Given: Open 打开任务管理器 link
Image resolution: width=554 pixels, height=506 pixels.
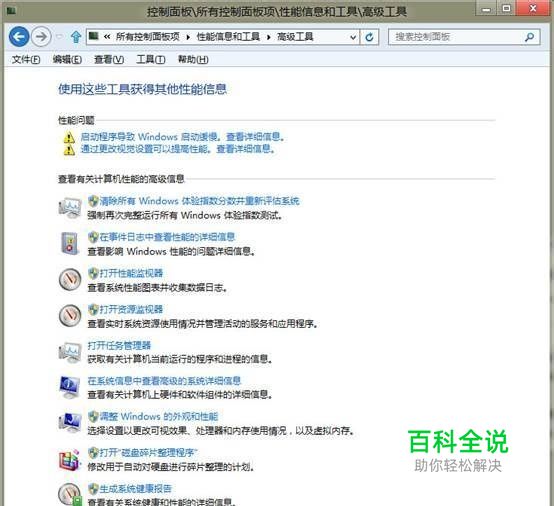Looking at the screenshot, I should pyautogui.click(x=119, y=346).
